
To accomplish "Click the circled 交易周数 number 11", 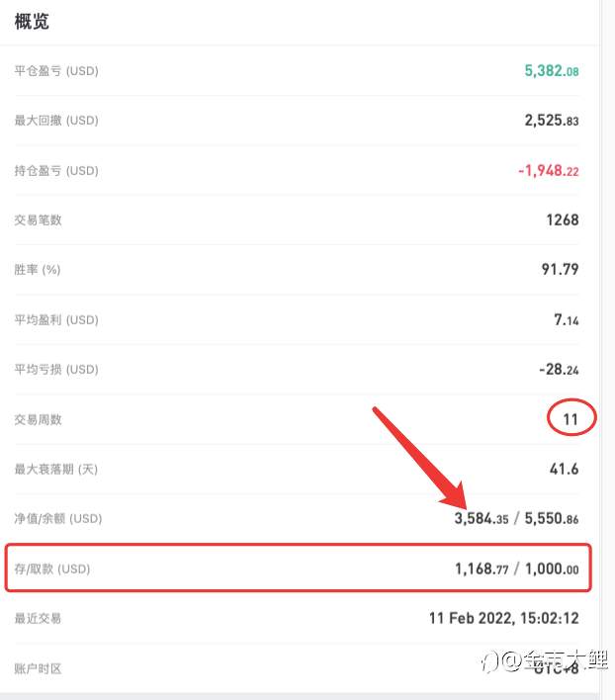I will [x=571, y=419].
